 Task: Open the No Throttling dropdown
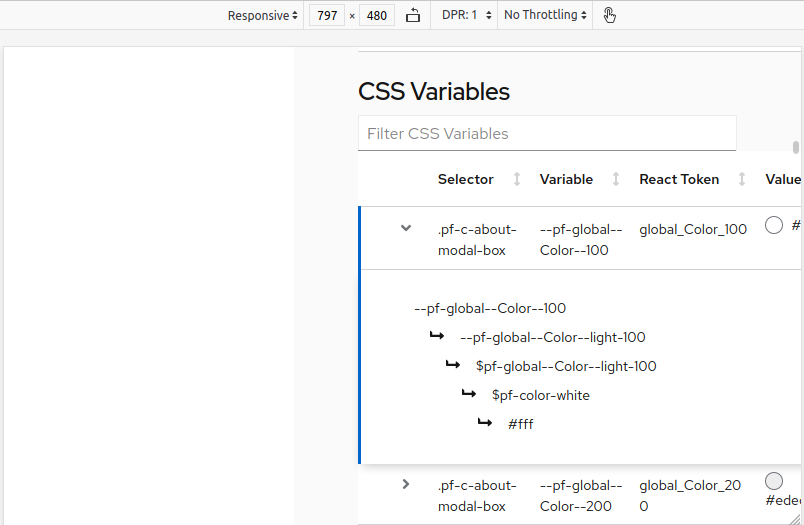coord(545,15)
